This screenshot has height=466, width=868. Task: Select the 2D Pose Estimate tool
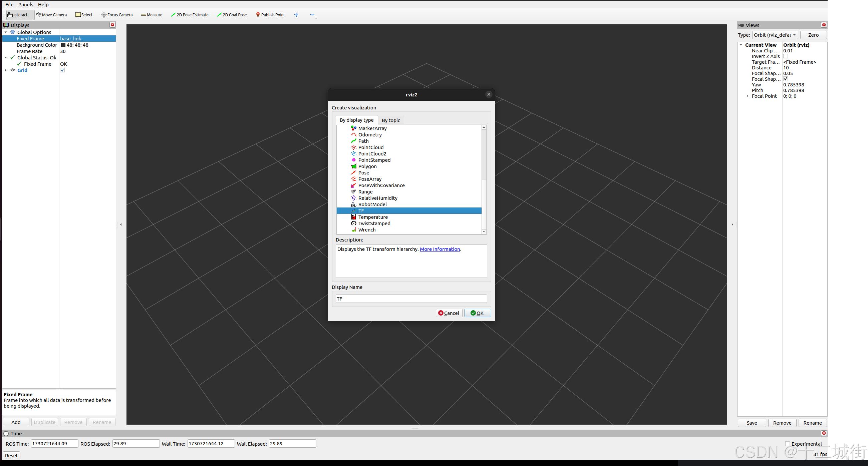pyautogui.click(x=190, y=14)
